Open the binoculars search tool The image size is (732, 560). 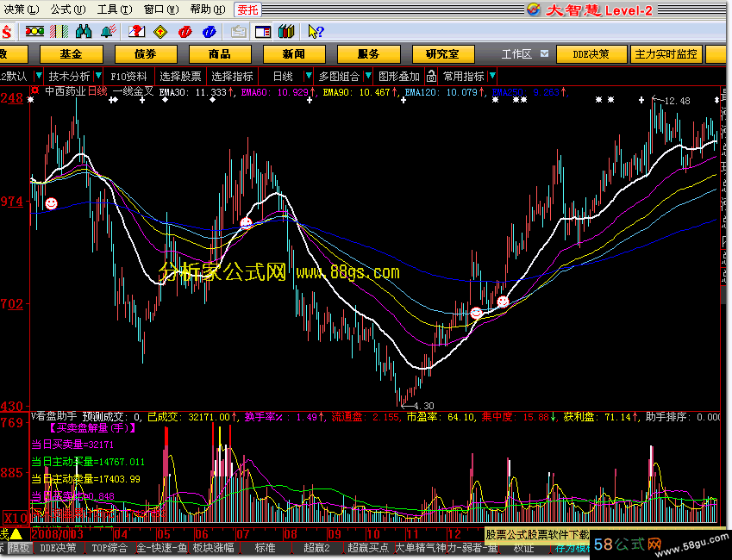point(84,32)
